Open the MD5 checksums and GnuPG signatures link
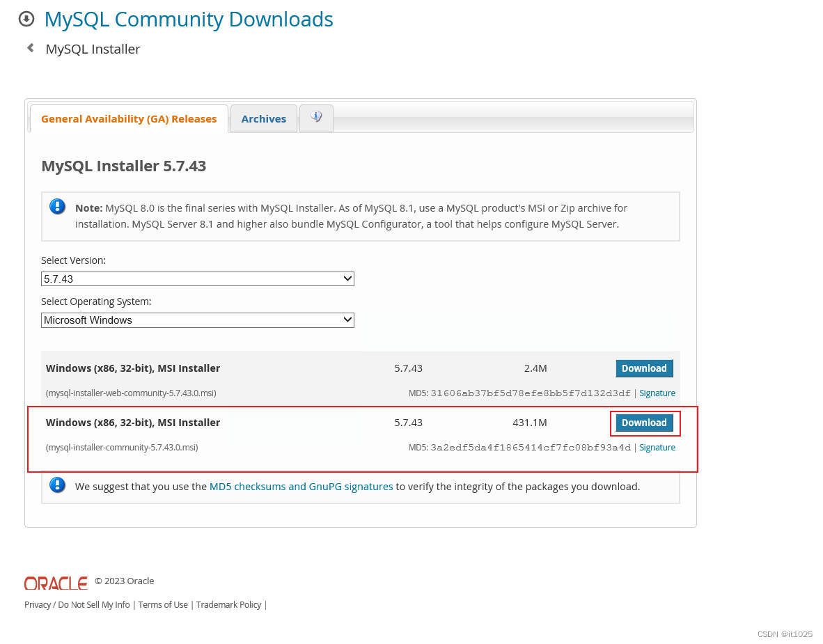The height and width of the screenshot is (644, 823). [x=301, y=487]
